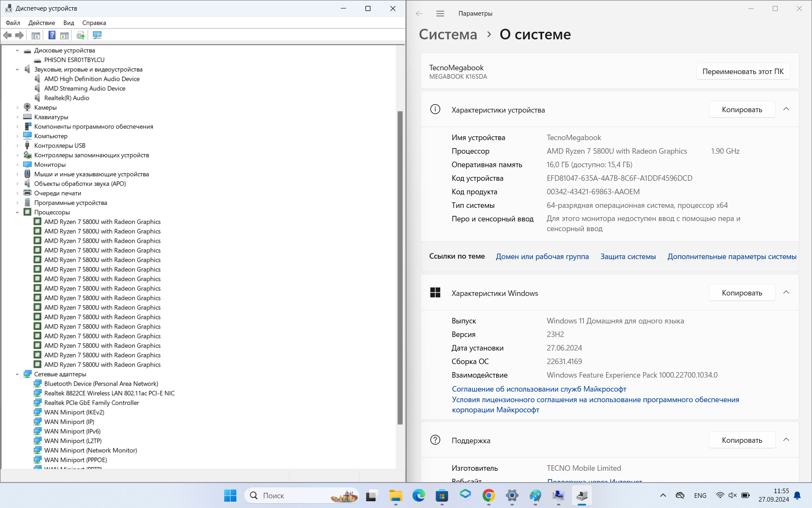Click the Wi-Fi icon in system tray
The width and height of the screenshot is (812, 508).
(719, 495)
